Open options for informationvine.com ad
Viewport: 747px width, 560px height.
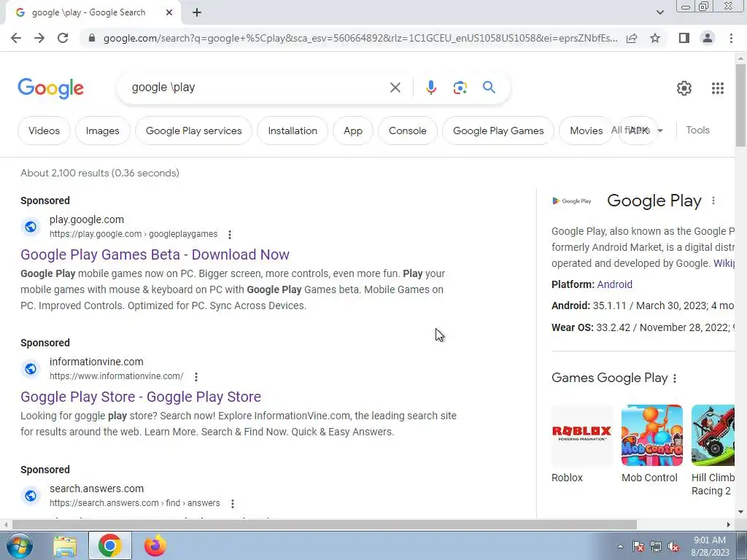coord(196,377)
